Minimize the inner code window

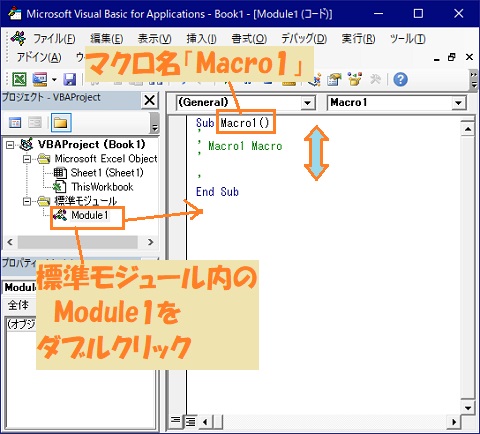tap(437, 59)
